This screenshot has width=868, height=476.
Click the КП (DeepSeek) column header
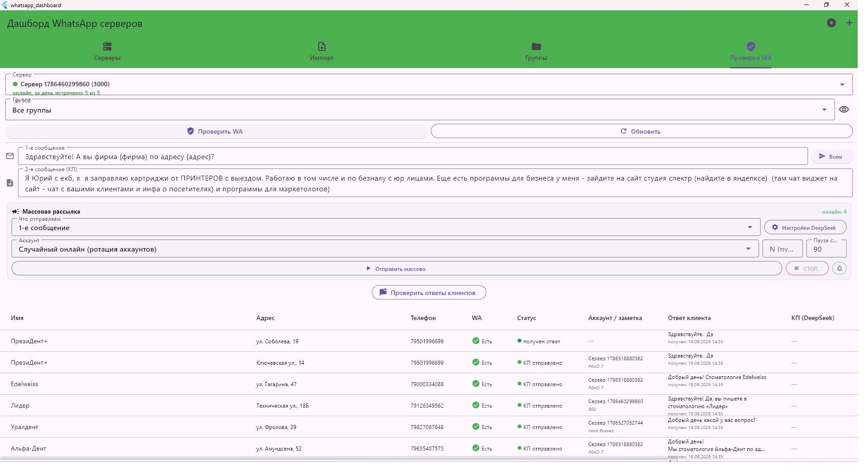pyautogui.click(x=813, y=318)
